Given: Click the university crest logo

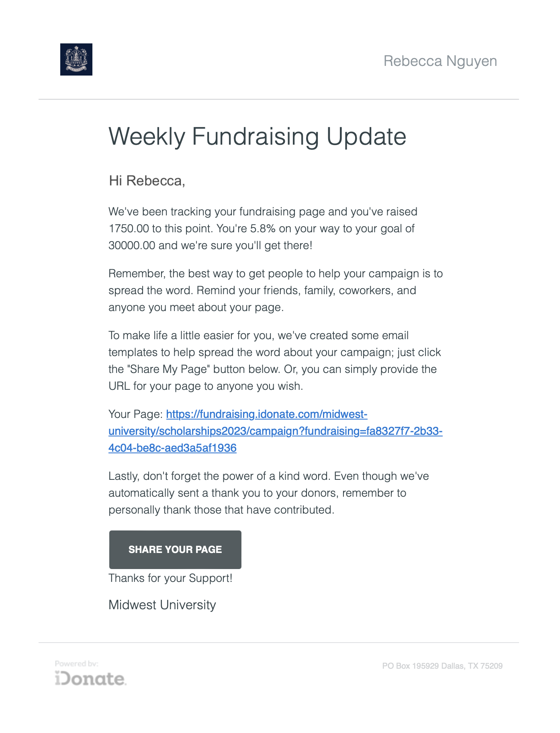Looking at the screenshot, I should [76, 59].
